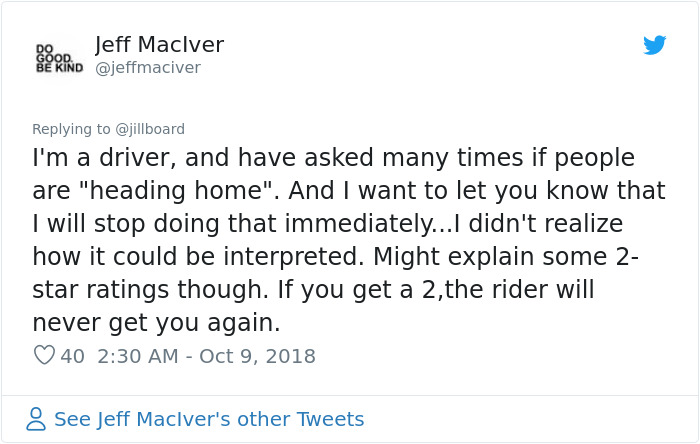Click the person silhouette icon in footer

coord(36,419)
